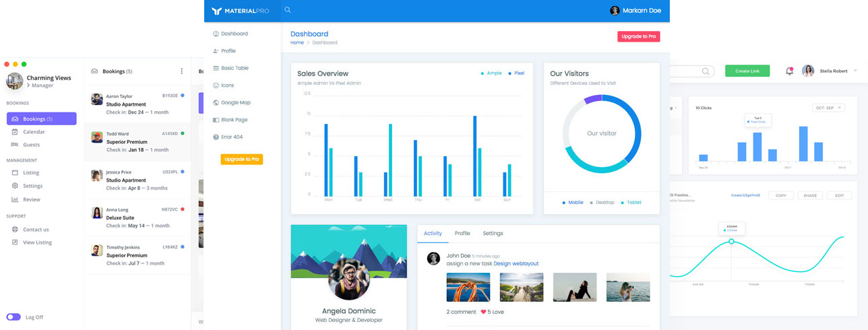The width and height of the screenshot is (868, 330).
Task: Toggle the Ample series in chart legend
Action: click(x=491, y=73)
